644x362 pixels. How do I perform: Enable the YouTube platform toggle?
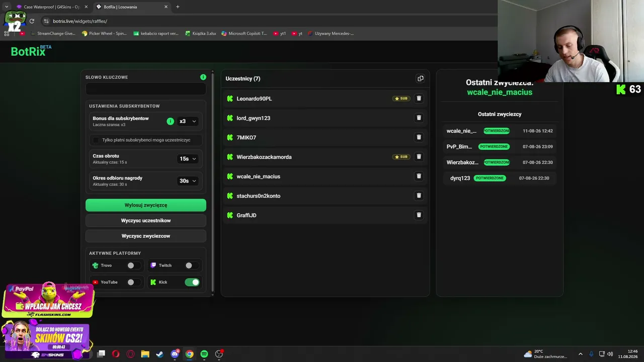coord(133,282)
